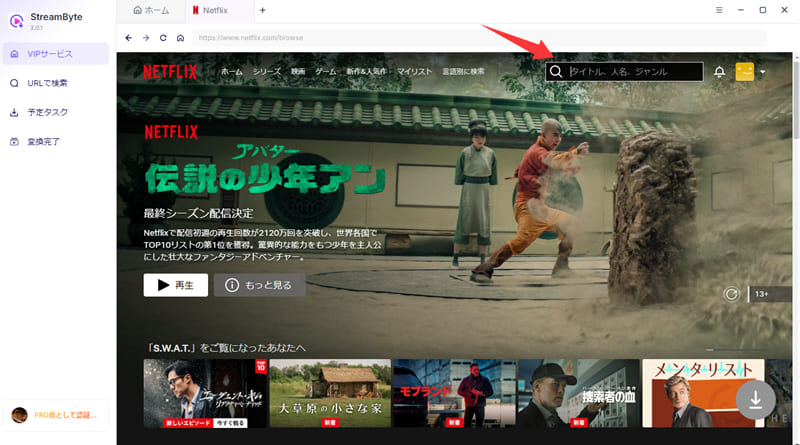Click 最終シーズン配信決定 text

(198, 213)
